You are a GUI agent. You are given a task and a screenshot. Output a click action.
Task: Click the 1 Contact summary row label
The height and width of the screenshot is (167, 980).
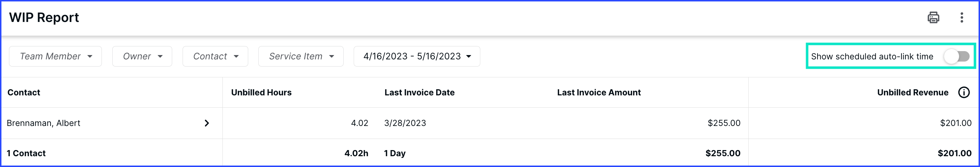26,153
